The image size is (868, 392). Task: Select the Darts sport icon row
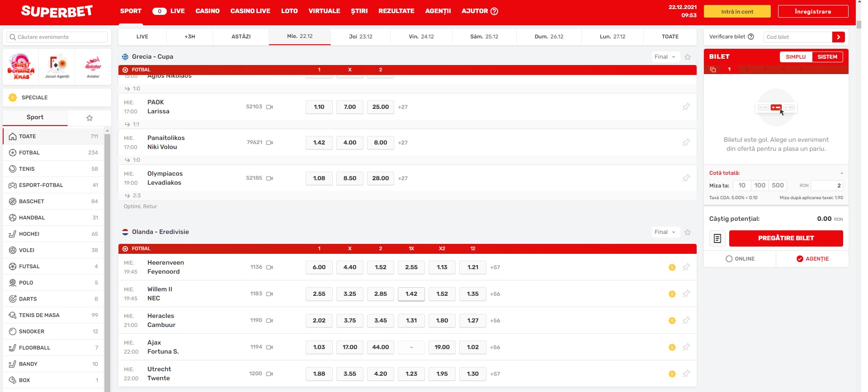(x=53, y=299)
